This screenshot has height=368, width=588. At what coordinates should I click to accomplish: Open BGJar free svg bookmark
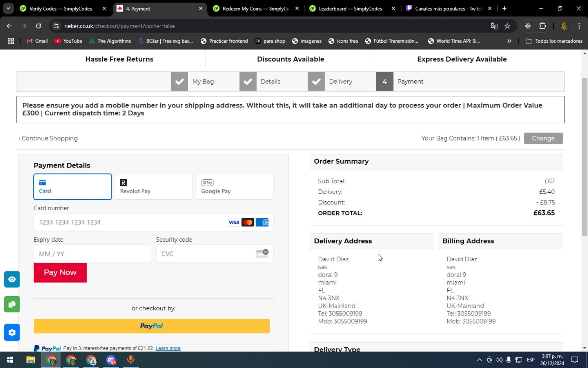pyautogui.click(x=165, y=41)
